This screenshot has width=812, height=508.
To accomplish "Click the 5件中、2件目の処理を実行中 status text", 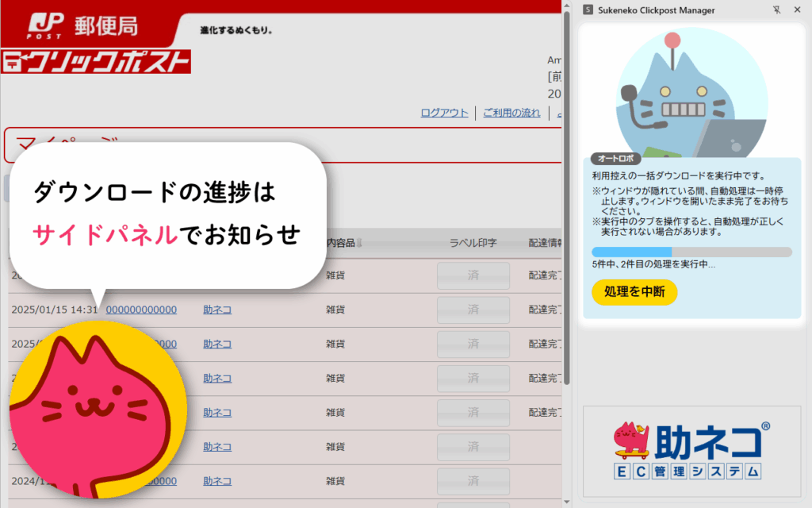I will pos(653,264).
